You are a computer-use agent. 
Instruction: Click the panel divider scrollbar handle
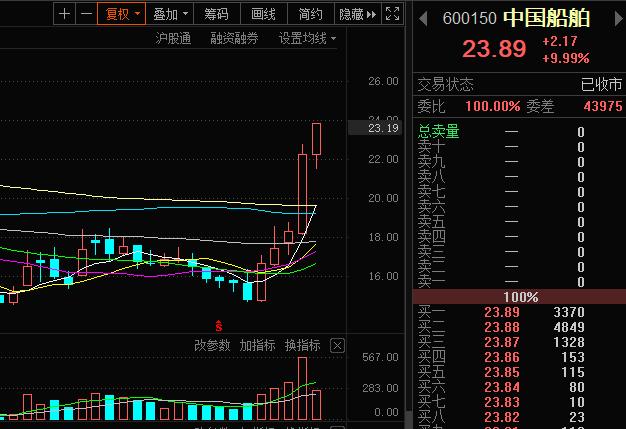(x=408, y=419)
